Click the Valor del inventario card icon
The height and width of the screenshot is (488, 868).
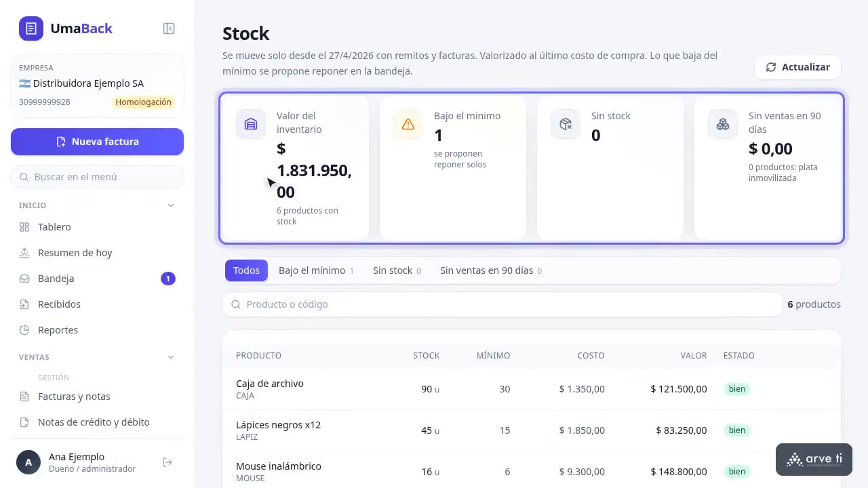tap(251, 124)
